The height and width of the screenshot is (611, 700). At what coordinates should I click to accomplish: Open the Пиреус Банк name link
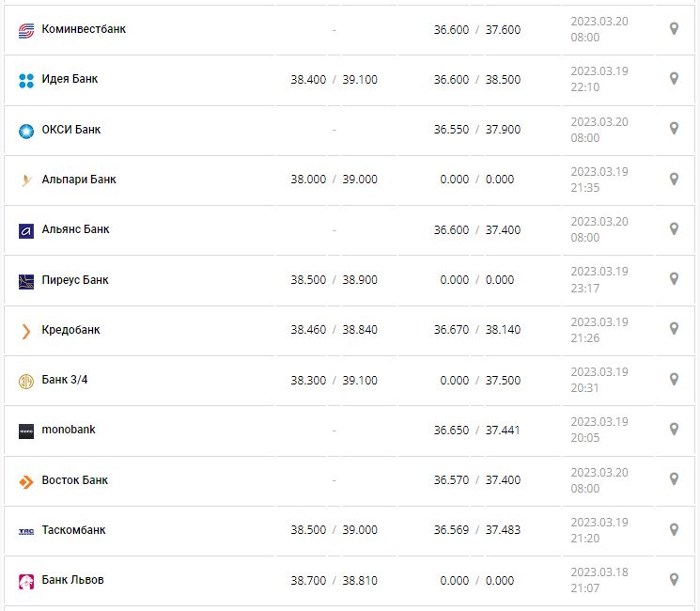75,279
